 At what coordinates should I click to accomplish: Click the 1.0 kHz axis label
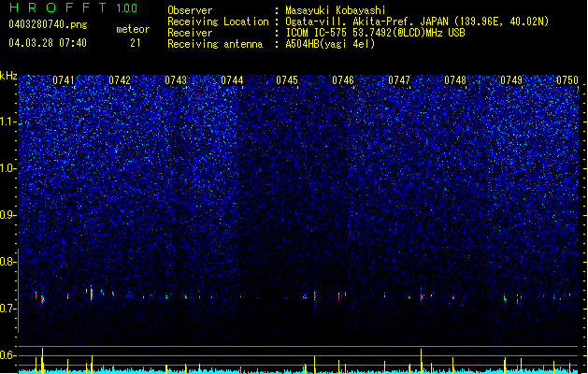pyautogui.click(x=8, y=168)
